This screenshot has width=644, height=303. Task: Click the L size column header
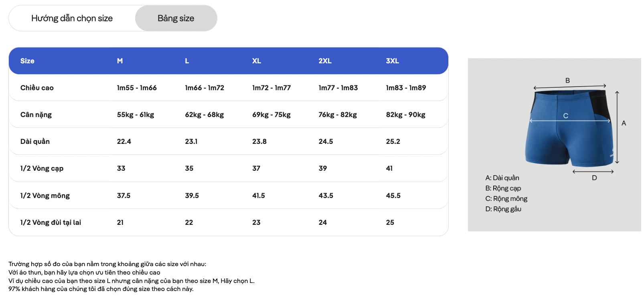click(187, 61)
